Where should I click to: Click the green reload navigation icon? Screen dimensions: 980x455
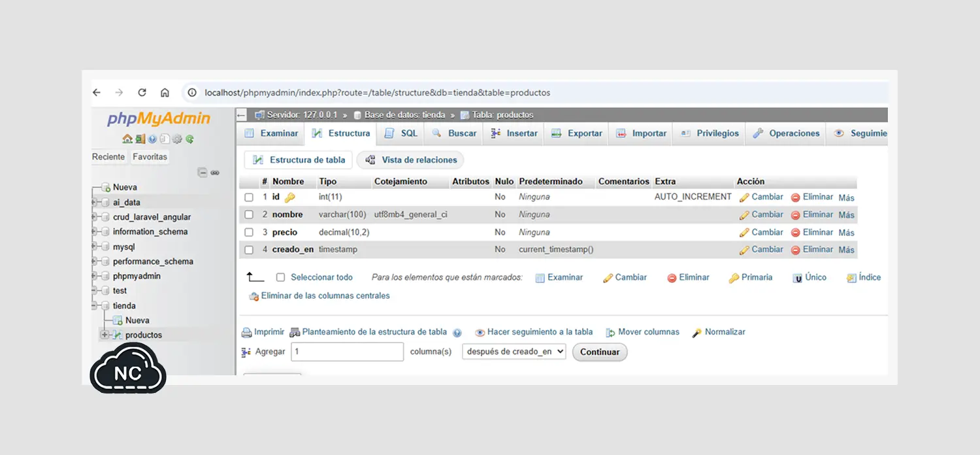pos(189,139)
